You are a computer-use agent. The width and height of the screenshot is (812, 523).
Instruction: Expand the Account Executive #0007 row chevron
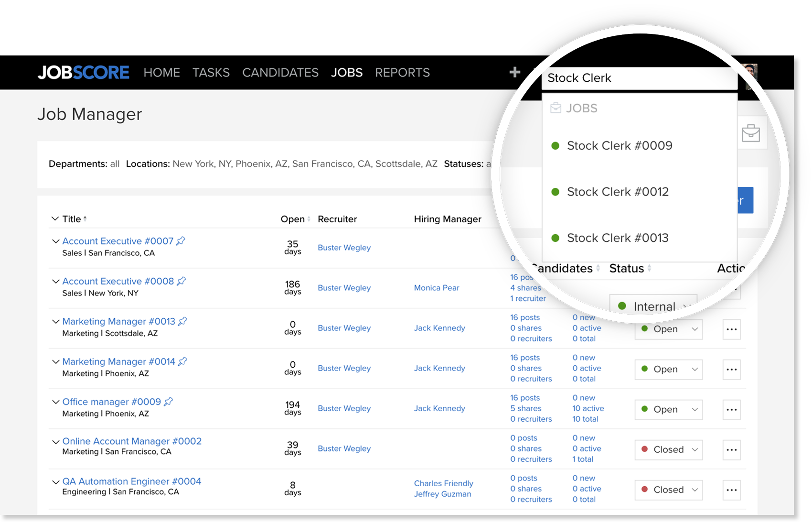pos(55,241)
